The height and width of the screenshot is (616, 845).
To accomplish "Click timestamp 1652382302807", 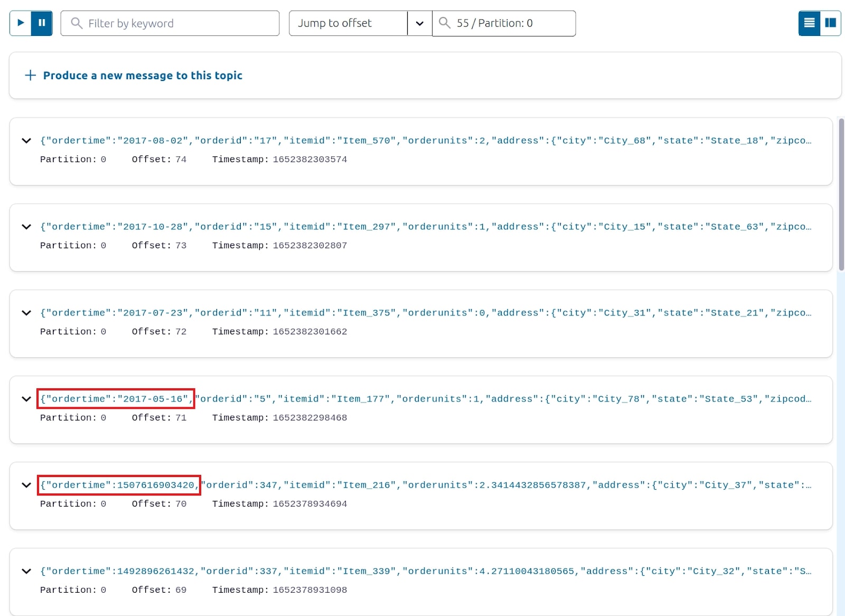I will [x=310, y=246].
